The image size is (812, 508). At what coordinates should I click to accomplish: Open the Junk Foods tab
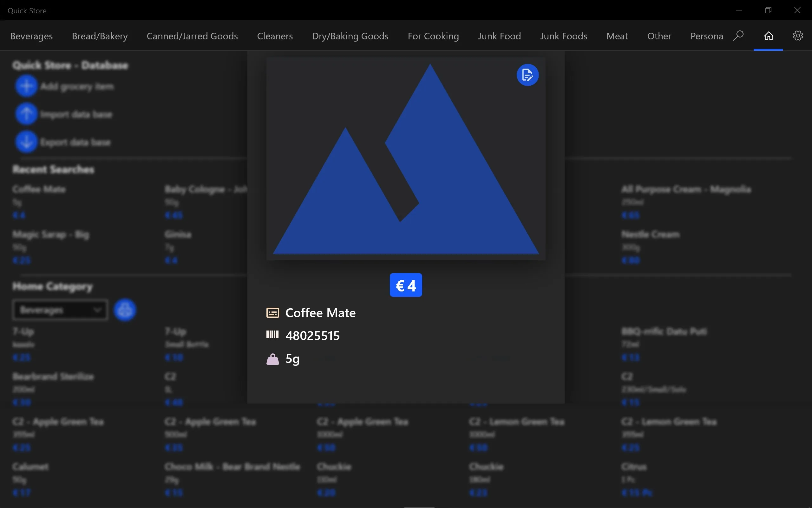(x=564, y=36)
